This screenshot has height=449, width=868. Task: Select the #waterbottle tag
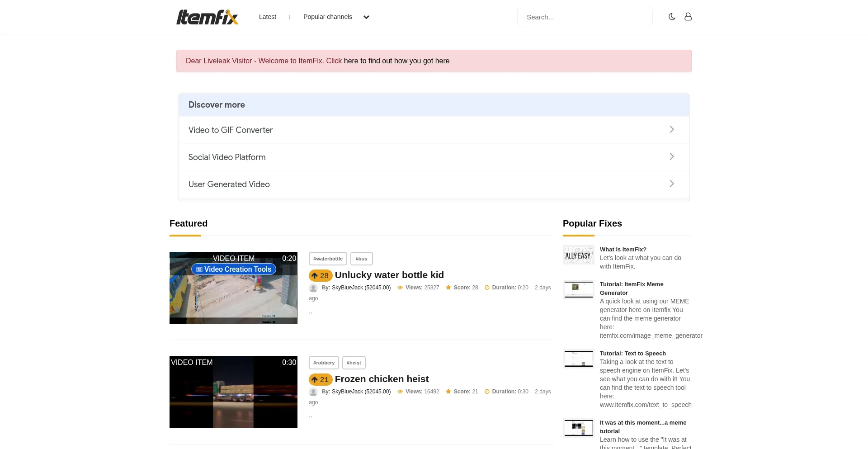328,259
